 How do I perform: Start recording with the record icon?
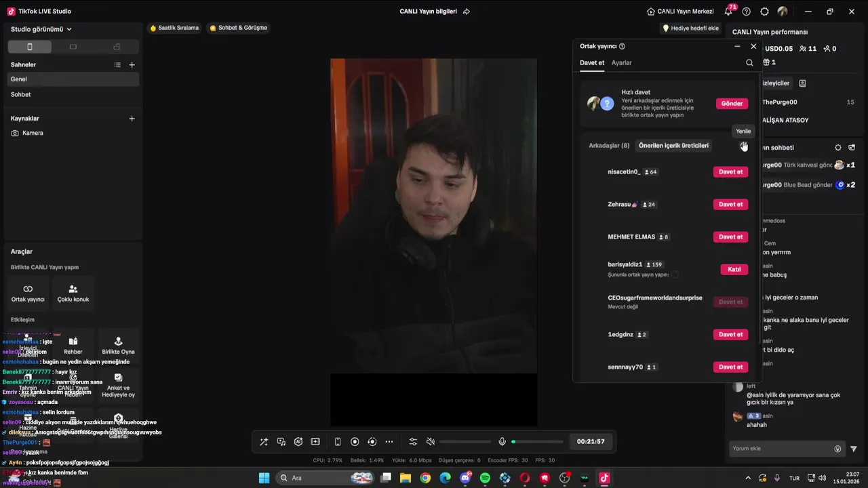tap(355, 442)
